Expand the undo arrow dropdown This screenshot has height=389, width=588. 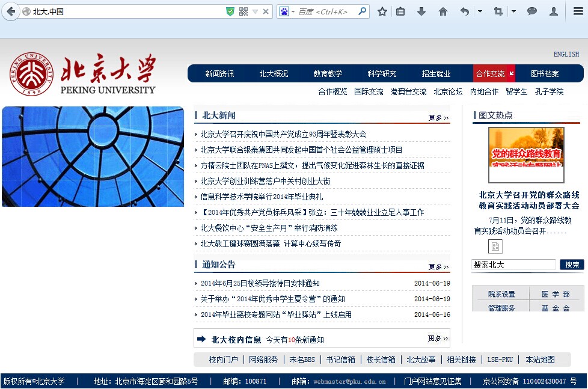(x=480, y=11)
